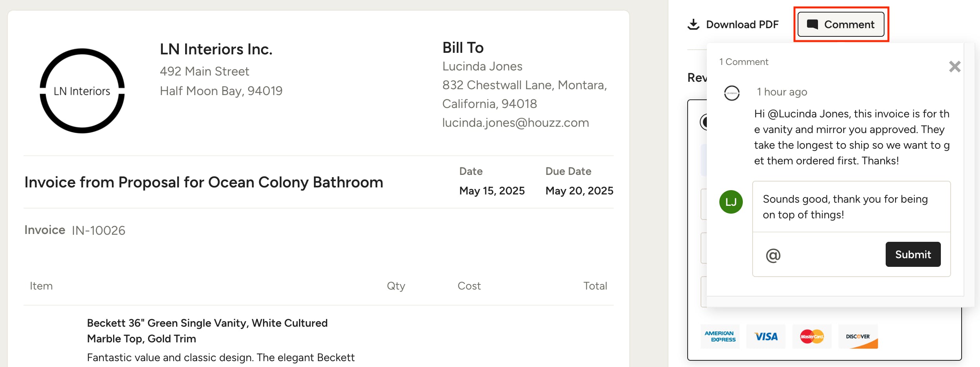Submit the comment reply
This screenshot has width=980, height=367.
point(913,254)
